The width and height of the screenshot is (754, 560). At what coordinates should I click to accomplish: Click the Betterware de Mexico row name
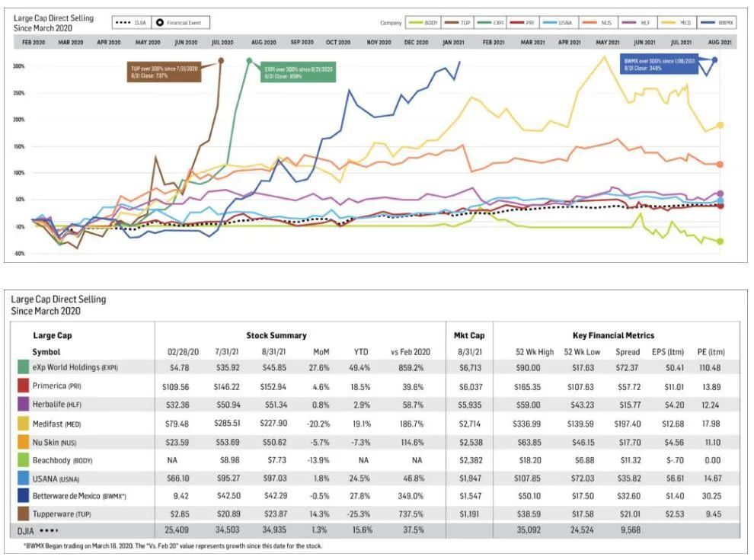79,496
